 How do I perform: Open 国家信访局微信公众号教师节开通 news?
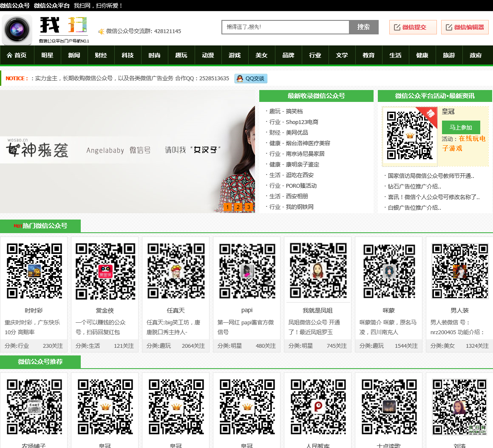[x=431, y=176]
